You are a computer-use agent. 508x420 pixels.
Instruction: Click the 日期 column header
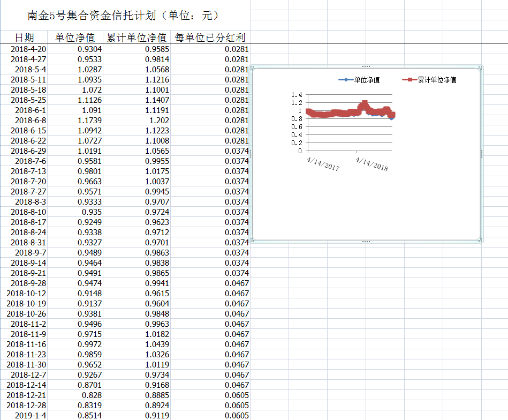click(24, 37)
